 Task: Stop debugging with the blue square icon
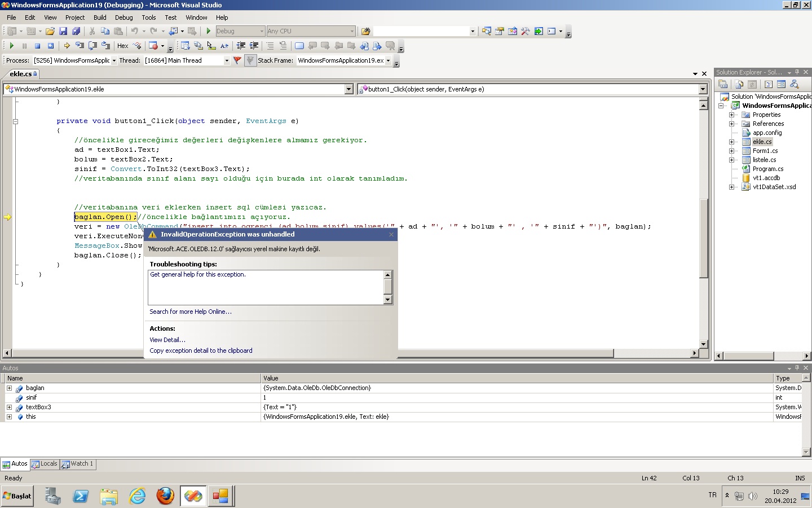click(37, 46)
